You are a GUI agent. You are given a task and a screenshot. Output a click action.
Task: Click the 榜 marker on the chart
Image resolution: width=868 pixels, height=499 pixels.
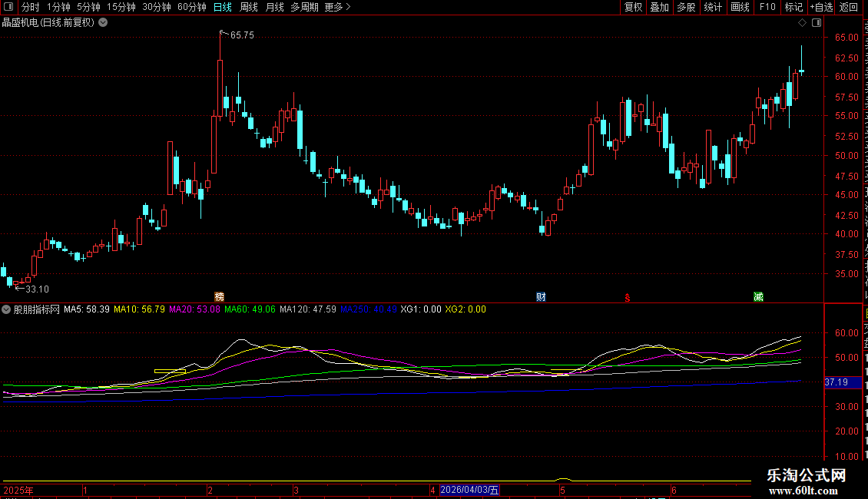tap(219, 297)
